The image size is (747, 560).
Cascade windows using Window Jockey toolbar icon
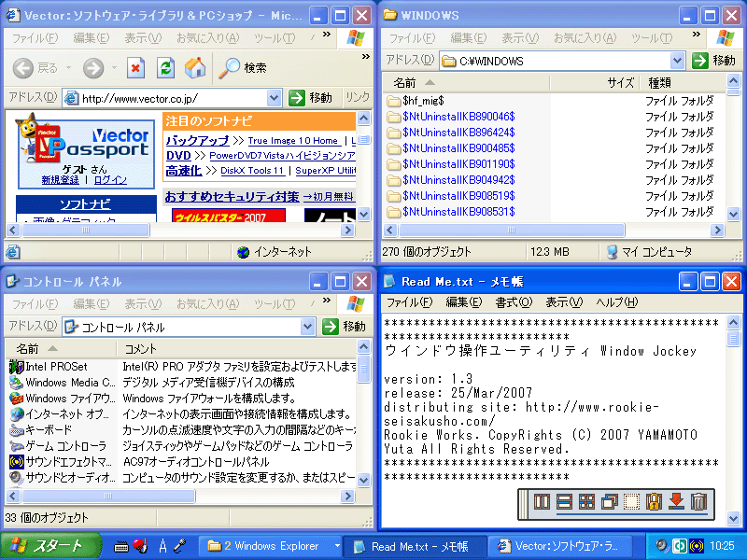[610, 501]
